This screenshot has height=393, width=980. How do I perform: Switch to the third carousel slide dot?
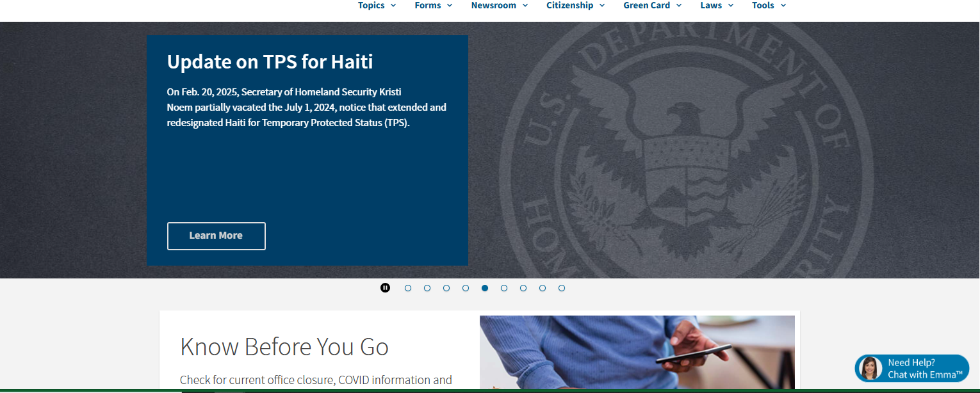(x=446, y=288)
